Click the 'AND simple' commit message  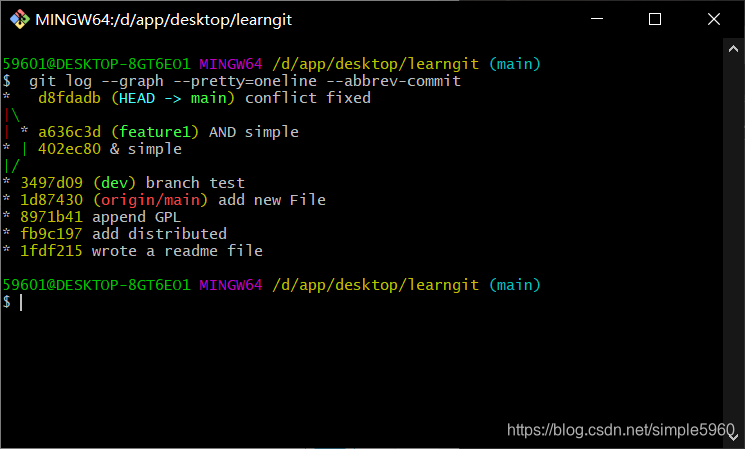(x=254, y=132)
